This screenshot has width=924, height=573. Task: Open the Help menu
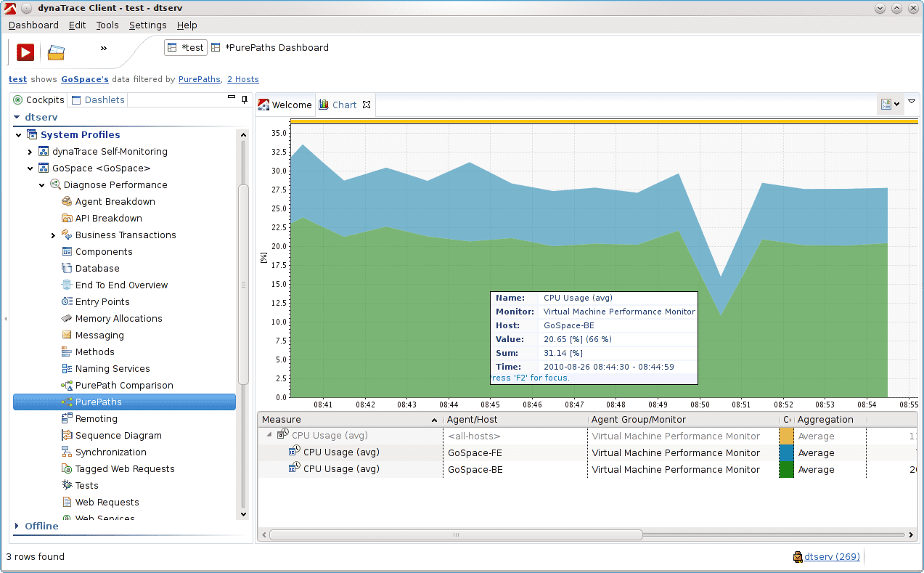click(x=187, y=25)
